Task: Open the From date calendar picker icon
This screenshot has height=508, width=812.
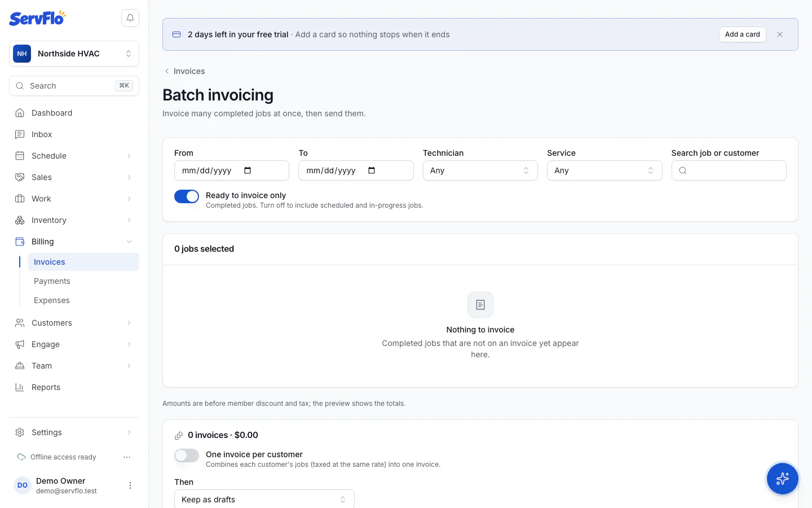Action: [248, 170]
